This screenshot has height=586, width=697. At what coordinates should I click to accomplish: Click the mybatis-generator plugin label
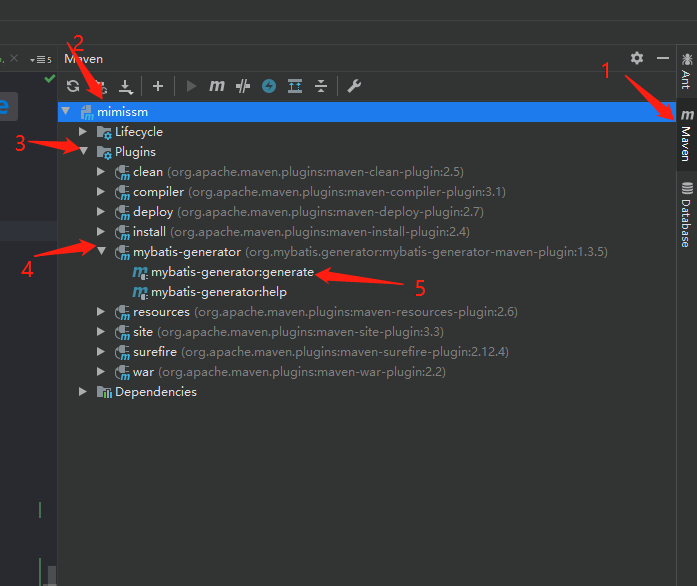(187, 252)
